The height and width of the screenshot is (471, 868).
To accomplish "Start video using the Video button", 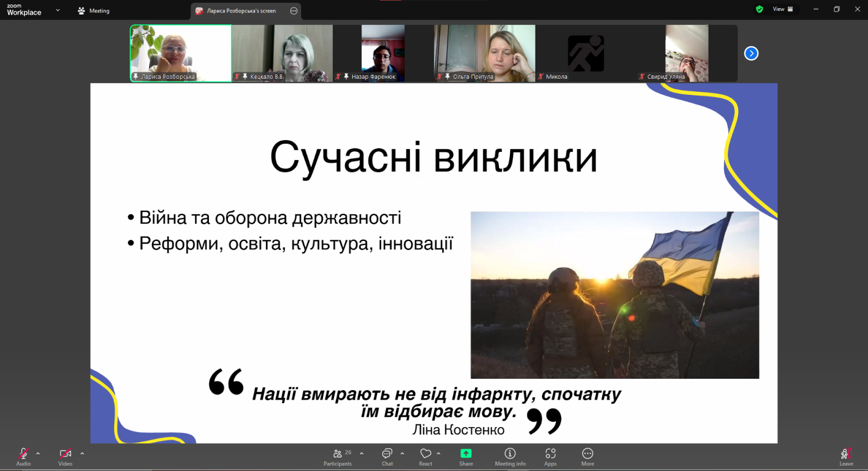I will click(65, 456).
